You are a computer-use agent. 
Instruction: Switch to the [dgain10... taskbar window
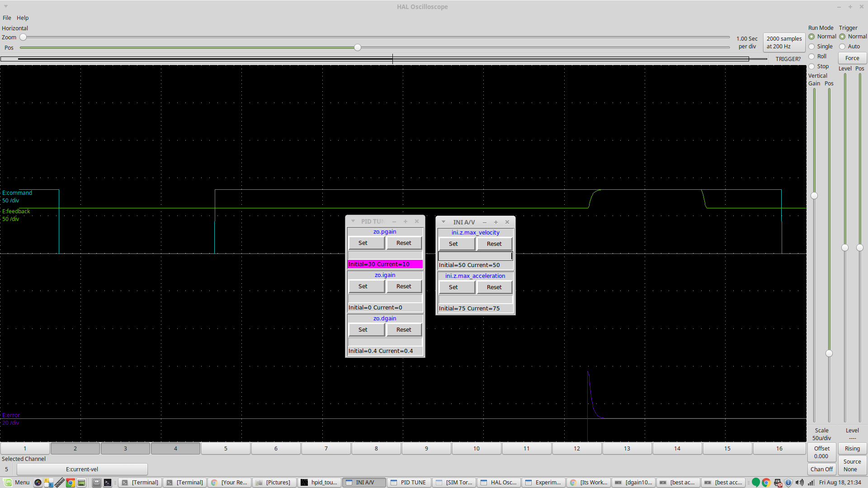633,483
